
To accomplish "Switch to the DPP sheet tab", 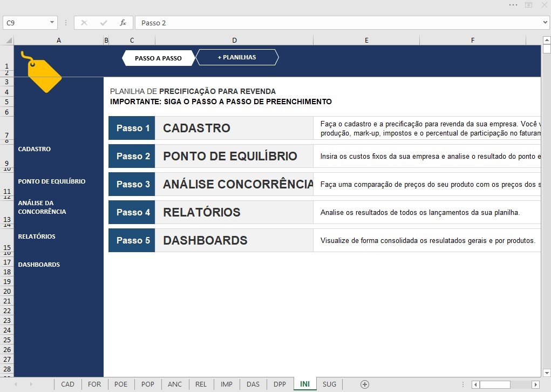I will [x=280, y=384].
